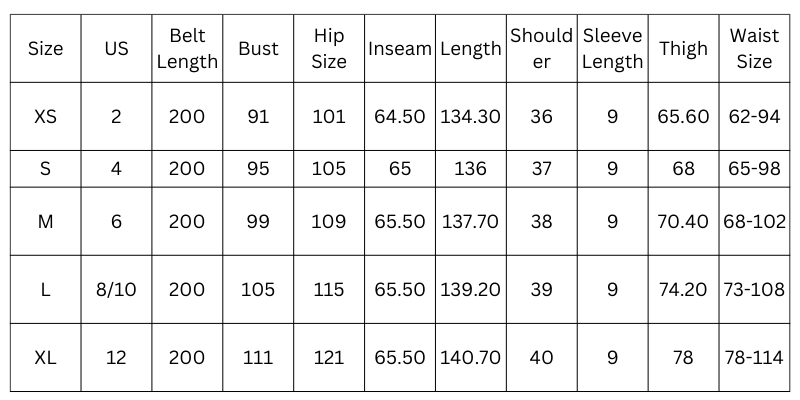Select the Belt Length column header
Screen dimensions: 800x400
coord(187,49)
